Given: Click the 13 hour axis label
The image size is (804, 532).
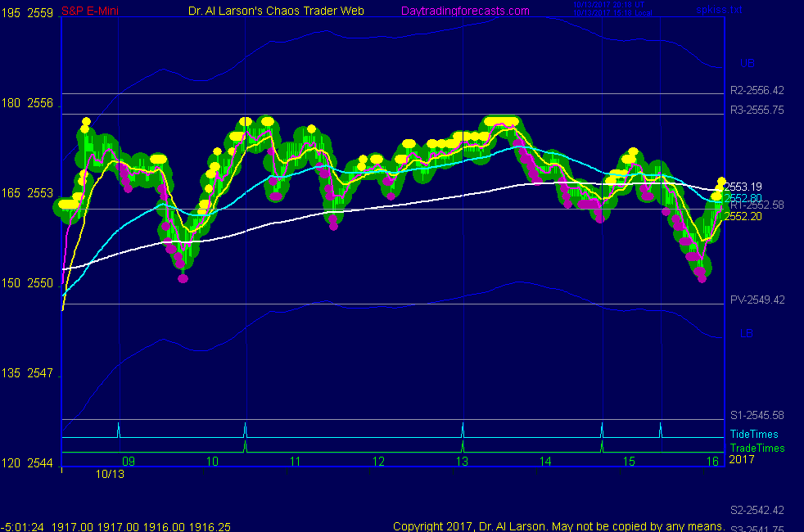Looking at the screenshot, I should pos(462,462).
